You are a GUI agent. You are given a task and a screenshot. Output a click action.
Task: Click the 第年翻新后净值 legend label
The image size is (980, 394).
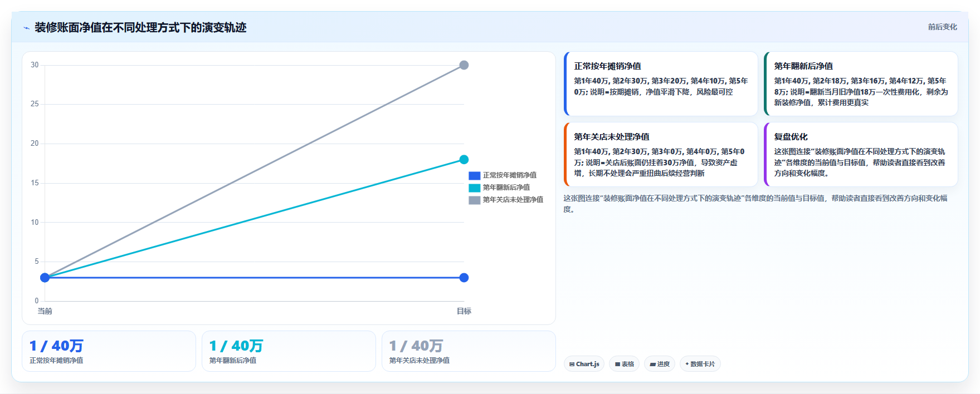pos(506,188)
